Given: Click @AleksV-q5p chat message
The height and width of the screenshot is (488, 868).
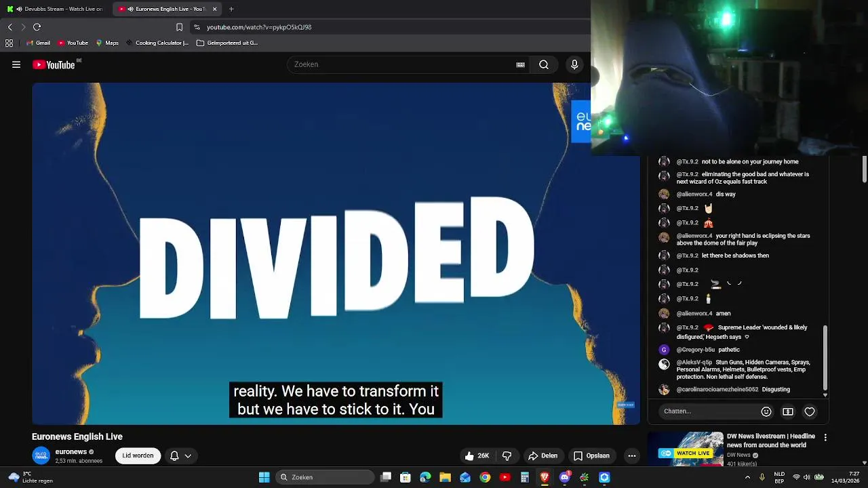Looking at the screenshot, I should pyautogui.click(x=743, y=369).
